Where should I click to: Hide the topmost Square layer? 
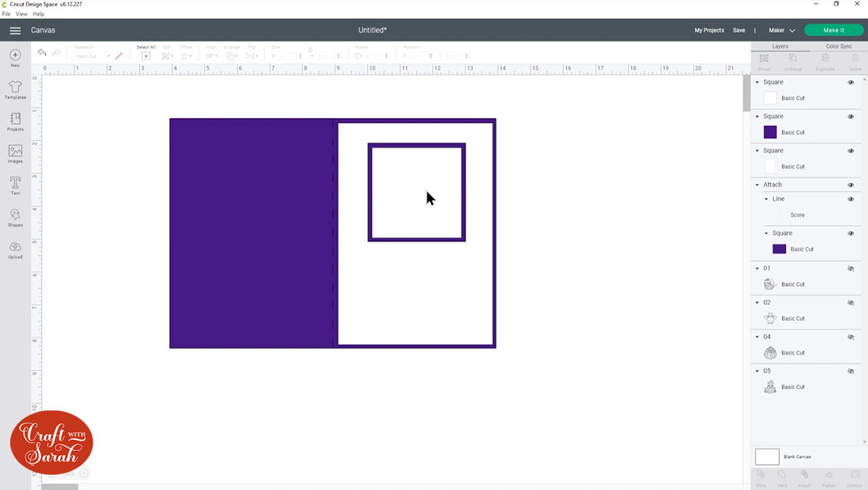[851, 82]
